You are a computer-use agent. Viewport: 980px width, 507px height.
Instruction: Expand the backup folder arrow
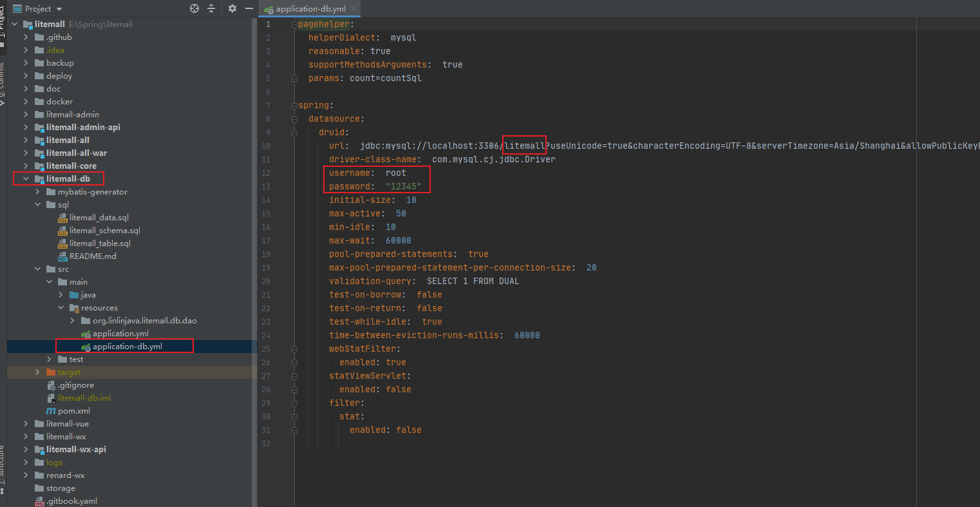coord(26,63)
